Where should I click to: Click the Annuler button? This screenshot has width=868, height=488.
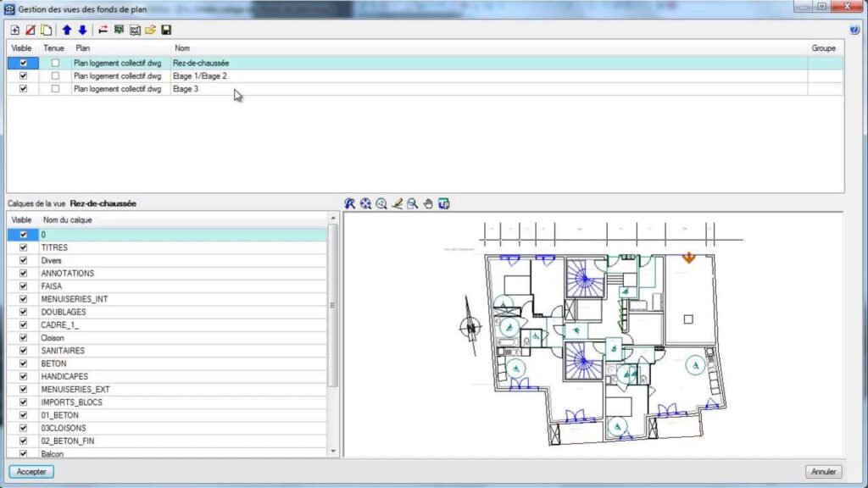coord(823,472)
